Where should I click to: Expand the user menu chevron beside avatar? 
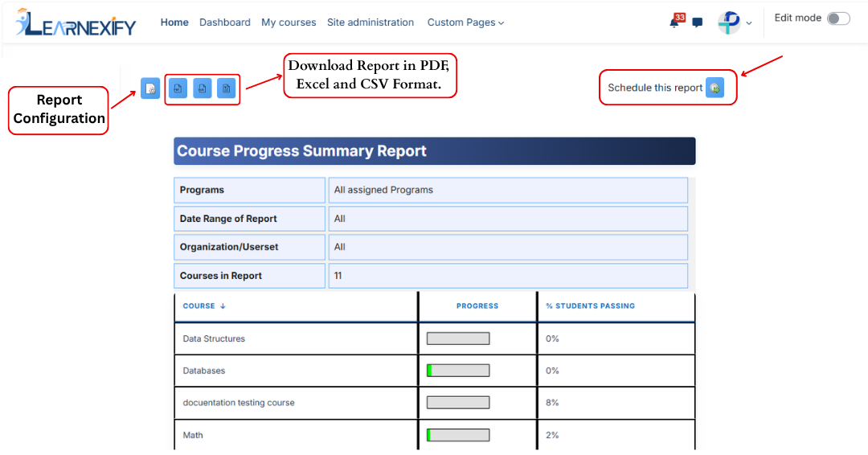tap(749, 23)
